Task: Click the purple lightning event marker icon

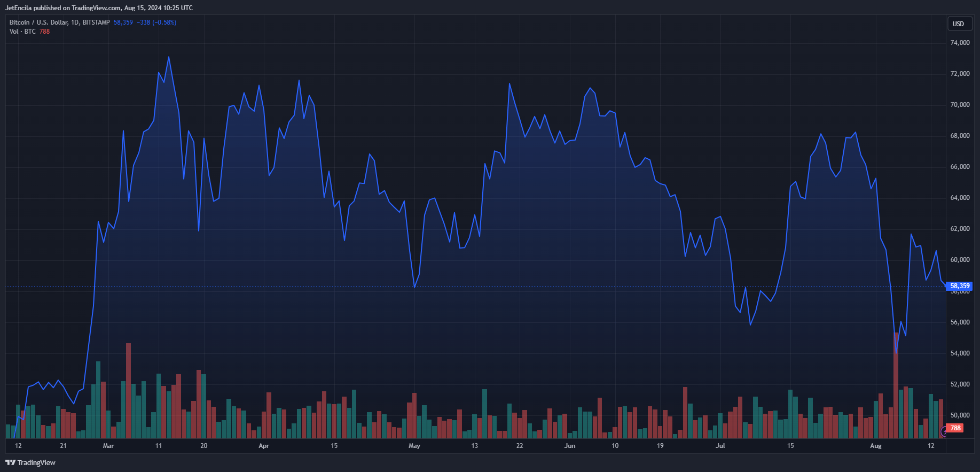Action: (944, 432)
